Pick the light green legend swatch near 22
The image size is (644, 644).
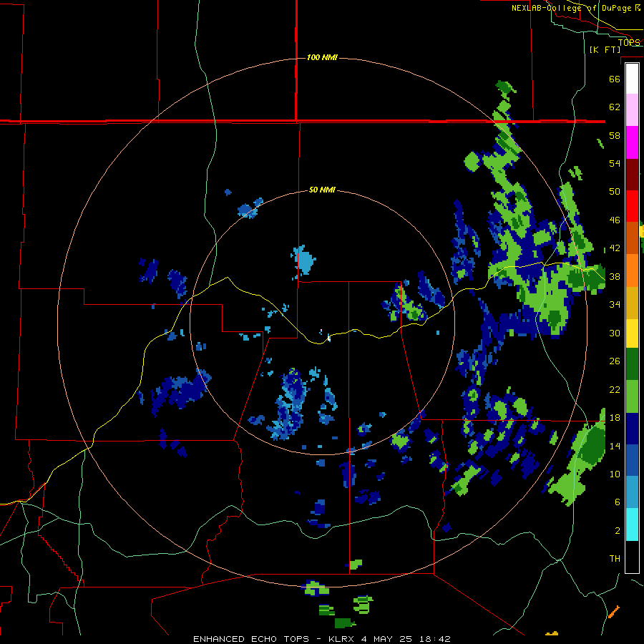(x=632, y=396)
